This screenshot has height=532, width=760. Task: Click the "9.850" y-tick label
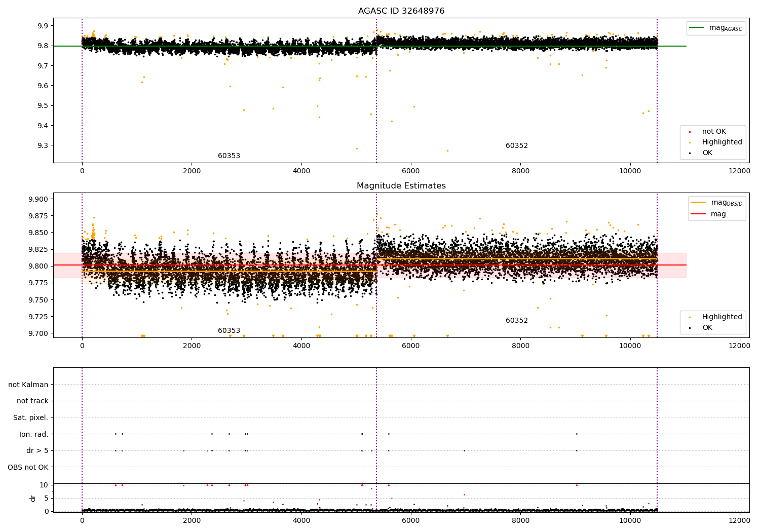click(x=39, y=233)
